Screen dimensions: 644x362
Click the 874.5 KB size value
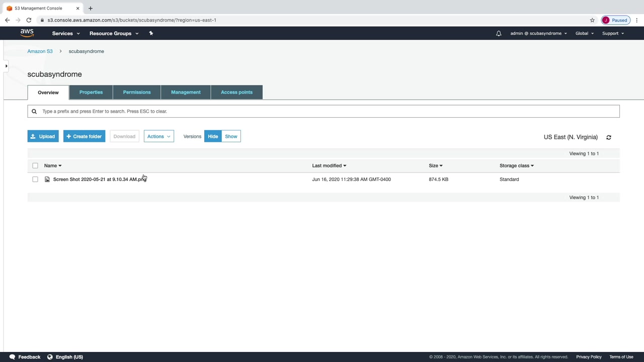438,179
